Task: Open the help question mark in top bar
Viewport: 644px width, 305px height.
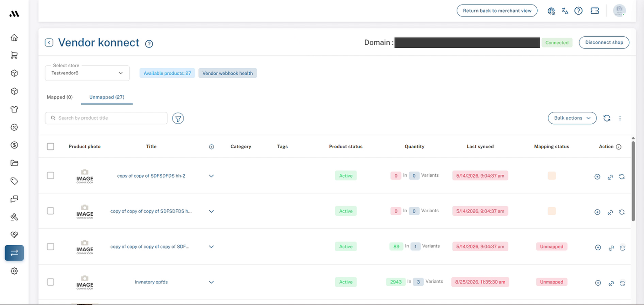Action: (x=578, y=11)
